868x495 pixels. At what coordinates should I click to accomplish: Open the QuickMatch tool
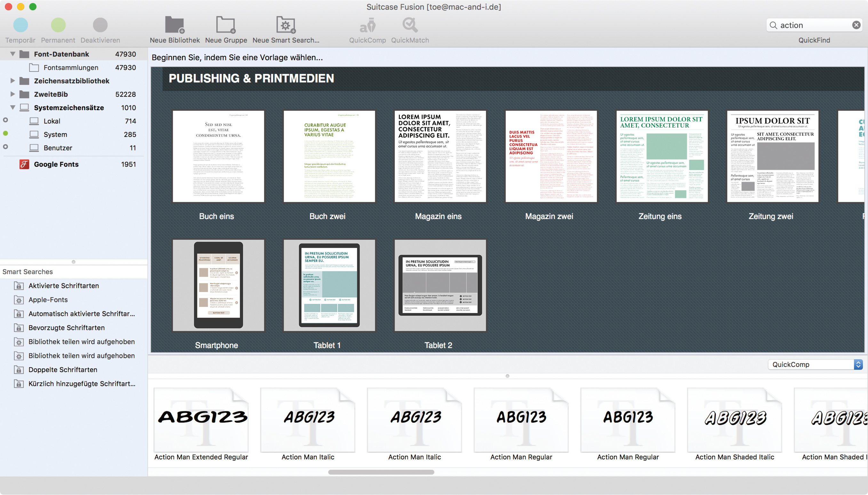pyautogui.click(x=410, y=25)
